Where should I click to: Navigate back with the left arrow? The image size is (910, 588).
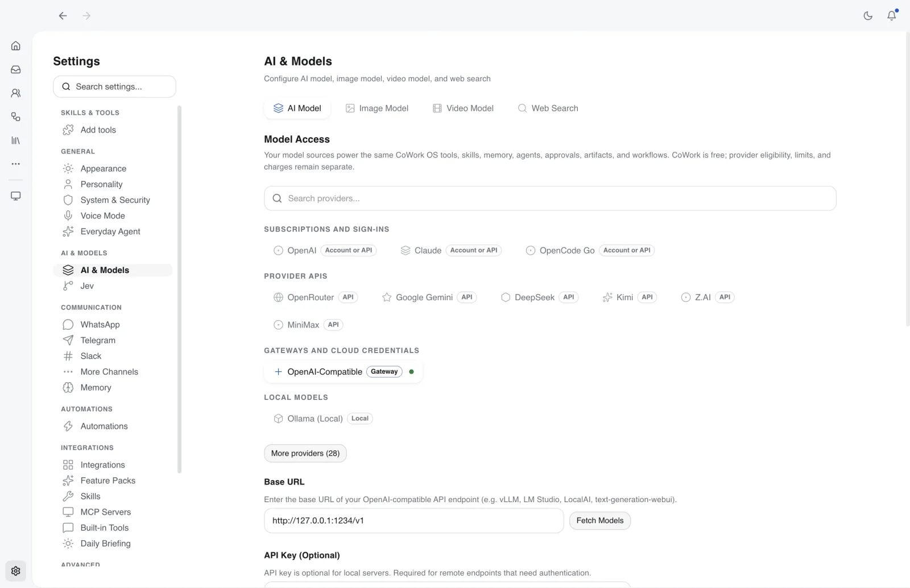pyautogui.click(x=63, y=16)
